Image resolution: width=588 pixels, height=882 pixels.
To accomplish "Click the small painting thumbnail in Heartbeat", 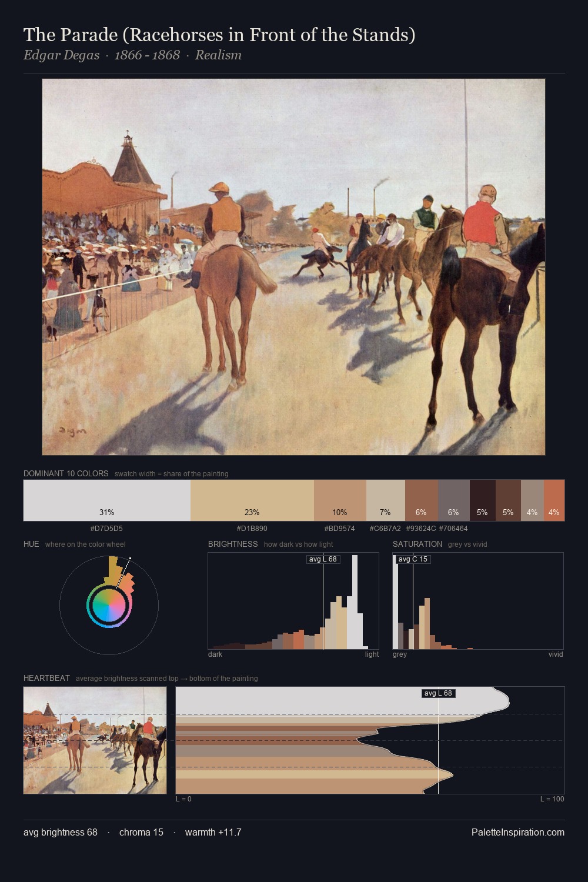I will pos(95,740).
